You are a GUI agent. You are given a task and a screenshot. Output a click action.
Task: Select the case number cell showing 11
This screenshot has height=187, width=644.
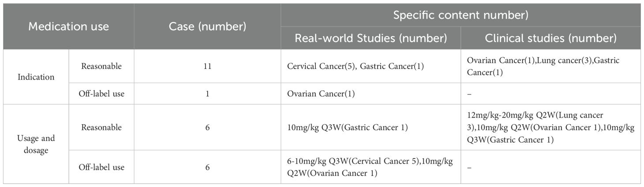coord(207,66)
